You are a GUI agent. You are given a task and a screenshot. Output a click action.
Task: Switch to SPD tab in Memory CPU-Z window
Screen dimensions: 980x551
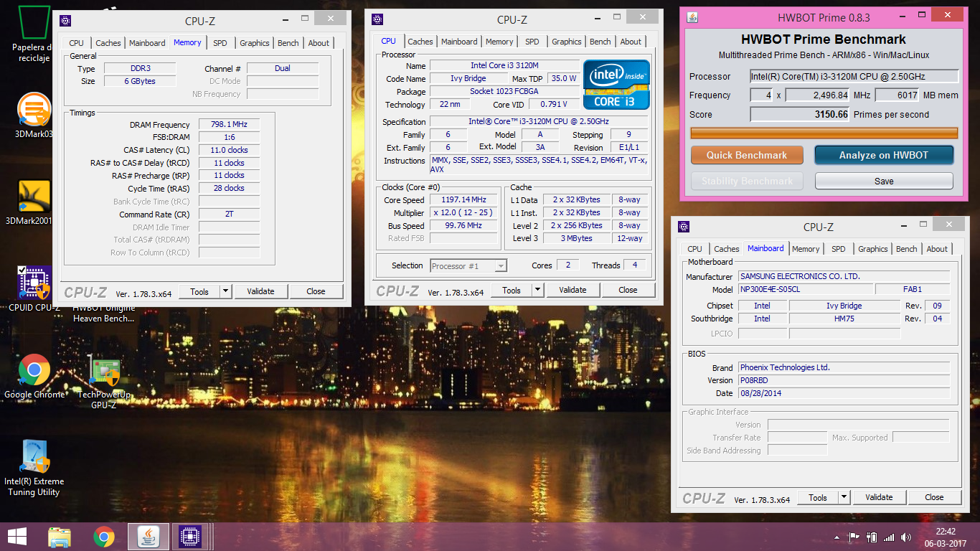coord(220,43)
